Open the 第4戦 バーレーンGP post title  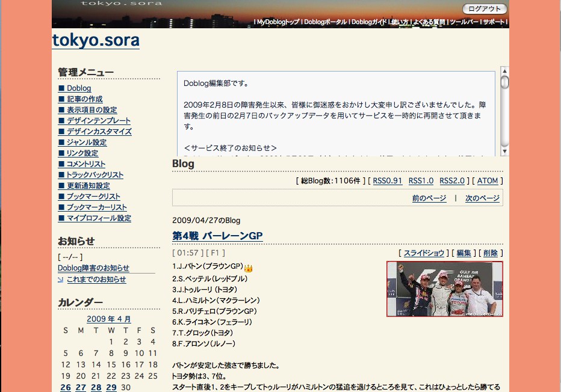pos(217,236)
